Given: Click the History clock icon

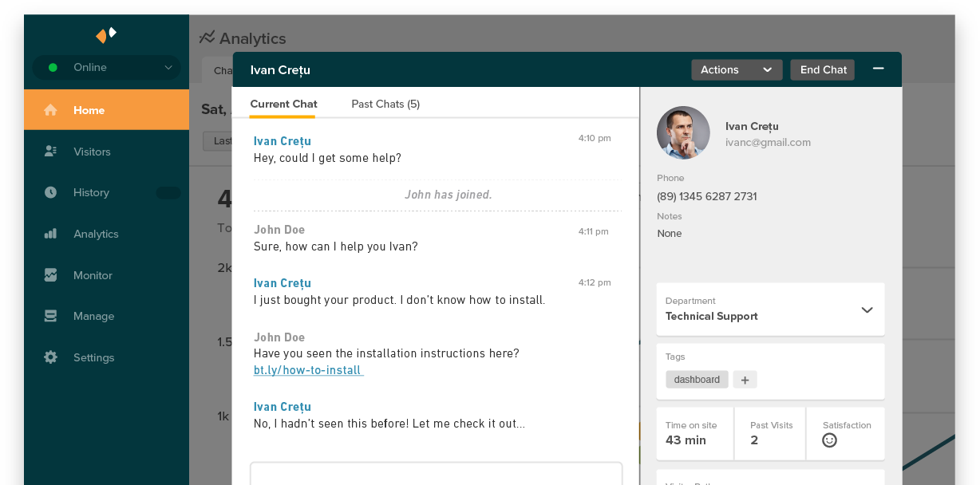Looking at the screenshot, I should point(50,192).
